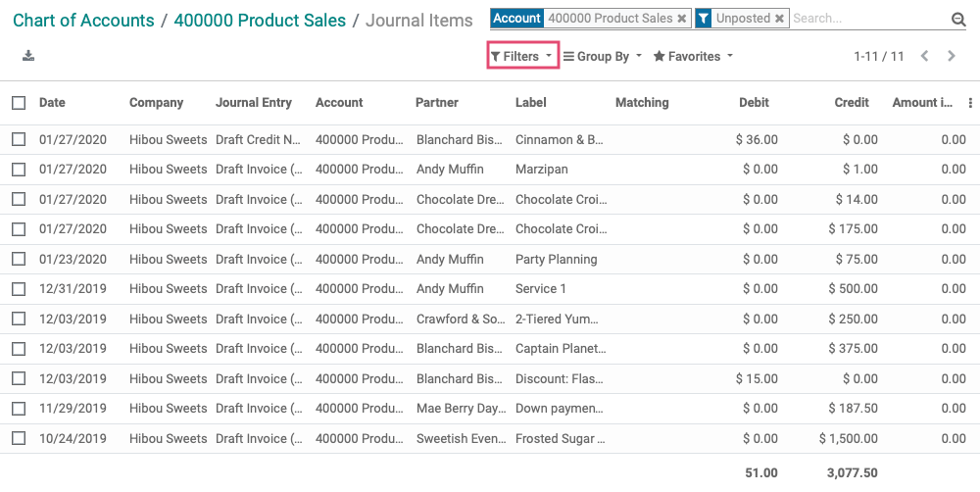
Task: Click the Service 1 label cell
Action: [x=541, y=289]
